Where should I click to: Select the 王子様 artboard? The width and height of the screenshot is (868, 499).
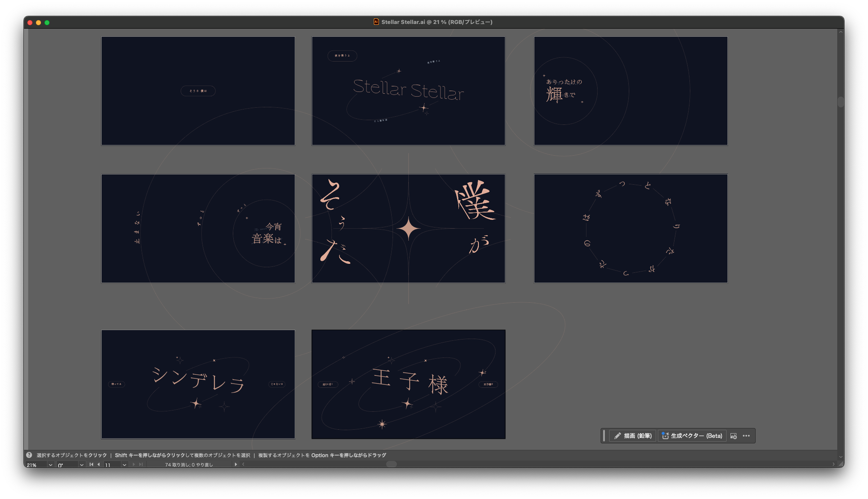[x=408, y=384]
